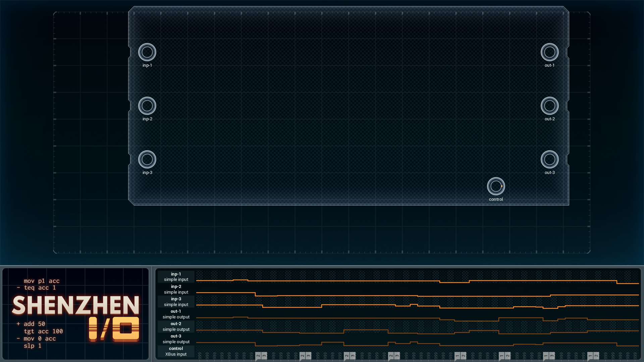Select the inp-1 simple input signal label
Screen dimensions: 644x362
point(176,277)
